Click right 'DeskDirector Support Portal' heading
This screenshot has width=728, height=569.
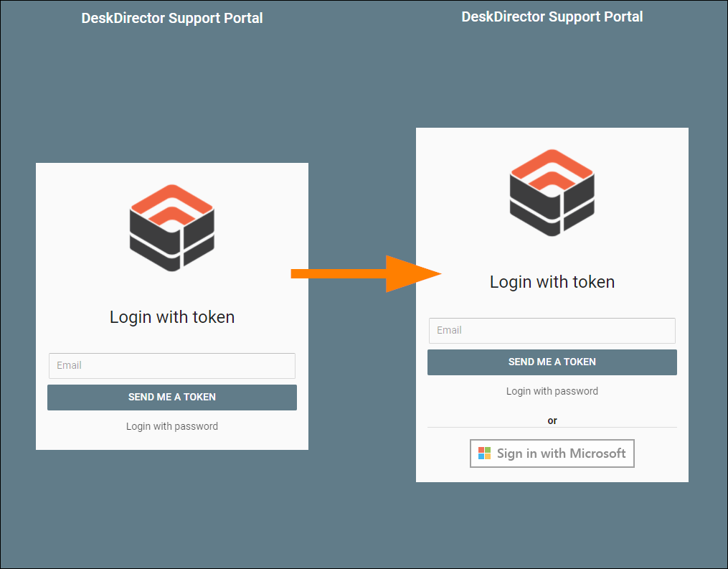pyautogui.click(x=552, y=17)
